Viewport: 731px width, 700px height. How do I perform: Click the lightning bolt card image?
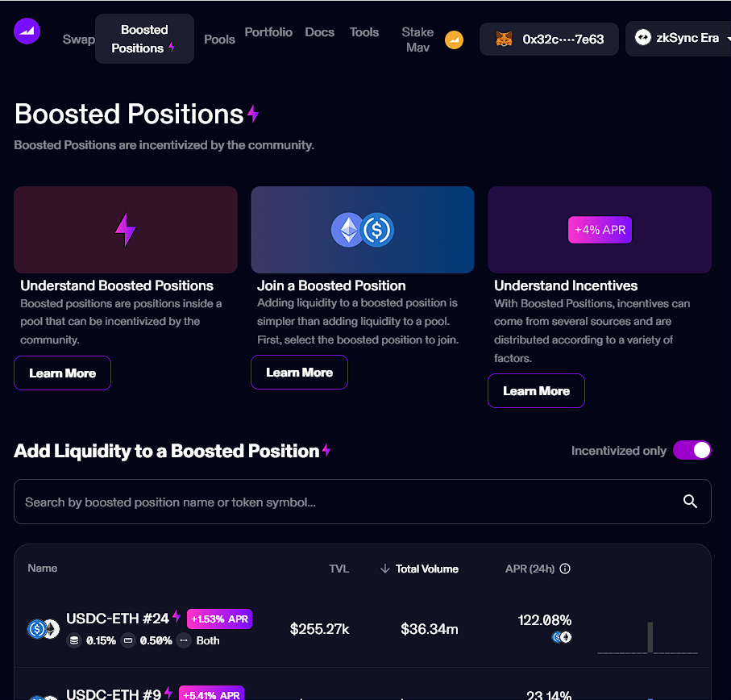(x=126, y=230)
